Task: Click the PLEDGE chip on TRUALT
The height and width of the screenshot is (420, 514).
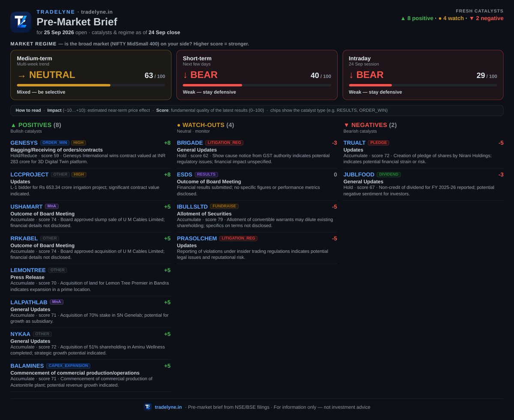Action: click(x=379, y=143)
